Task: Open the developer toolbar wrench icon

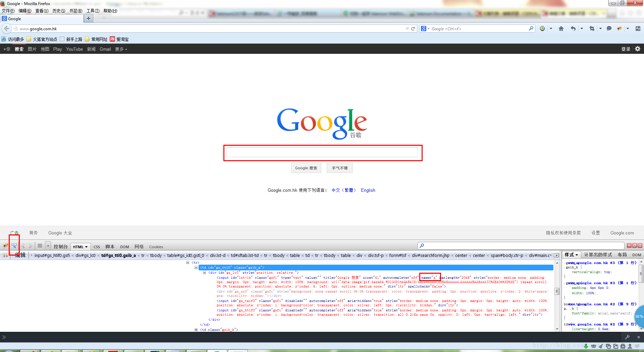Action: point(627,337)
